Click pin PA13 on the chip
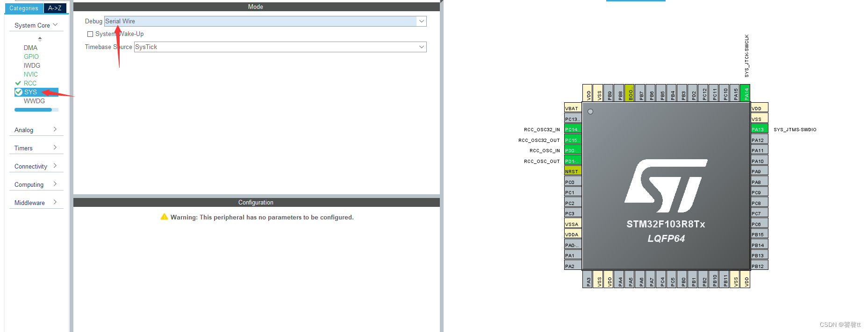Screen dimensions: 868x332 pyautogui.click(x=760, y=129)
